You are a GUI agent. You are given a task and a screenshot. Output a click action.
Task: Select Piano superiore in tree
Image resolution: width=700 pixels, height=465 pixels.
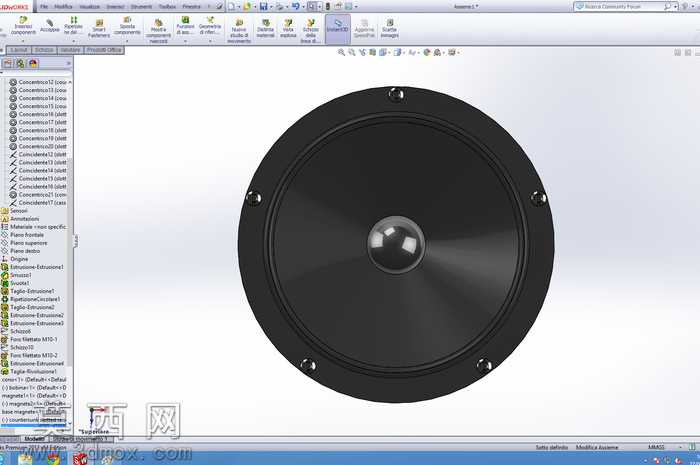click(25, 243)
